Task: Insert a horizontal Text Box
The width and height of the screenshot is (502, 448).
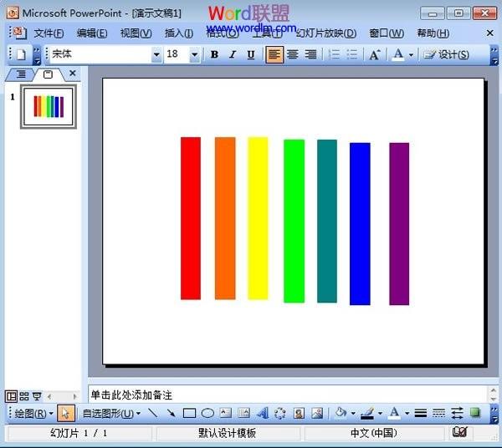Action: [x=226, y=413]
